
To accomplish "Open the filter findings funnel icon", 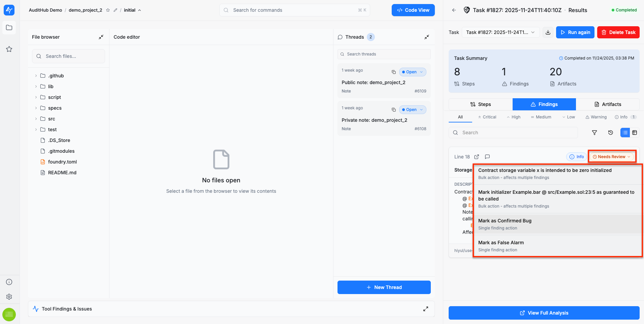I will click(x=594, y=133).
